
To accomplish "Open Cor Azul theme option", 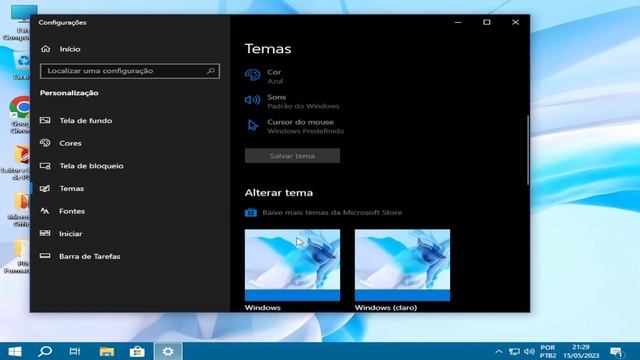I will pyautogui.click(x=275, y=76).
